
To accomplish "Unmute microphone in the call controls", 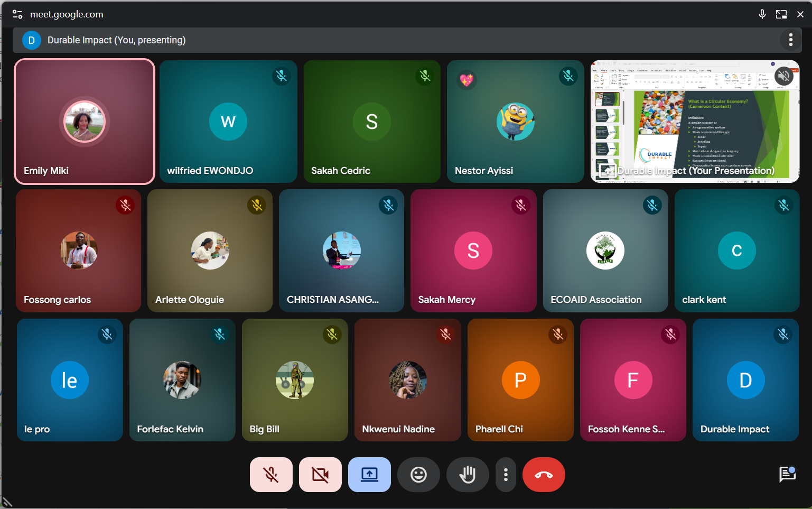I will click(x=271, y=475).
